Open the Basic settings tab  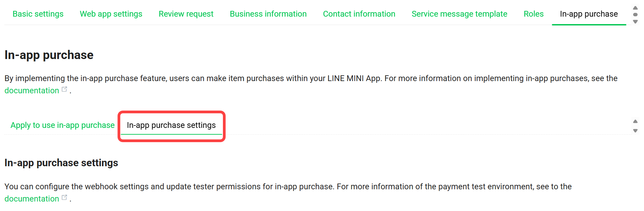[38, 14]
